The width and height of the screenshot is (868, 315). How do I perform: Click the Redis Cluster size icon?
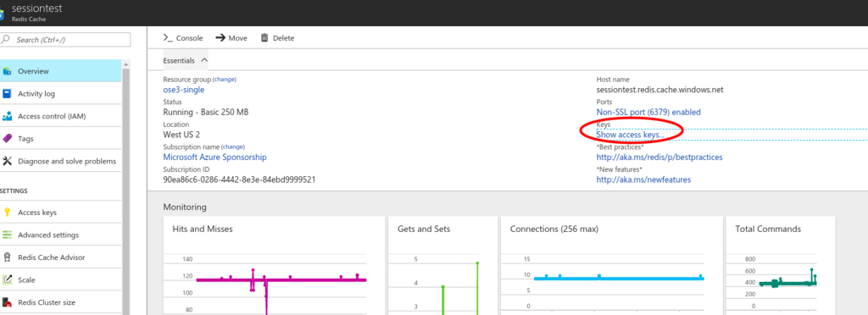(x=7, y=302)
